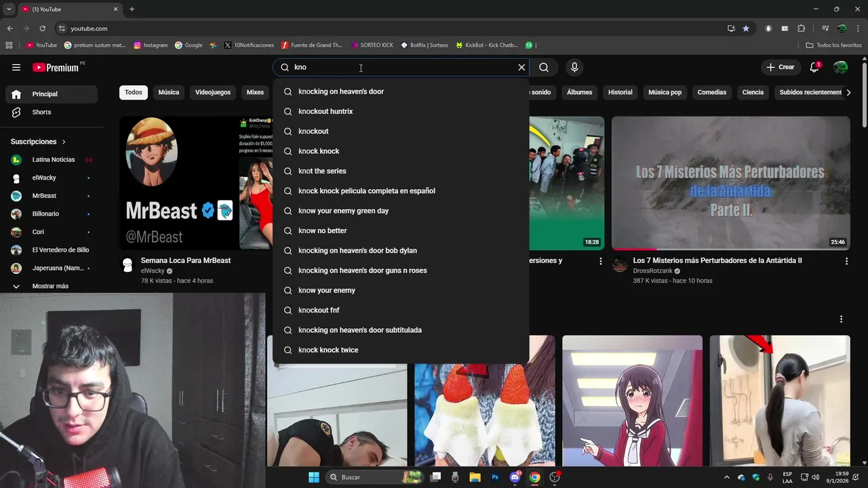The height and width of the screenshot is (488, 868).
Task: Select the Comedias filter chip
Action: 712,92
